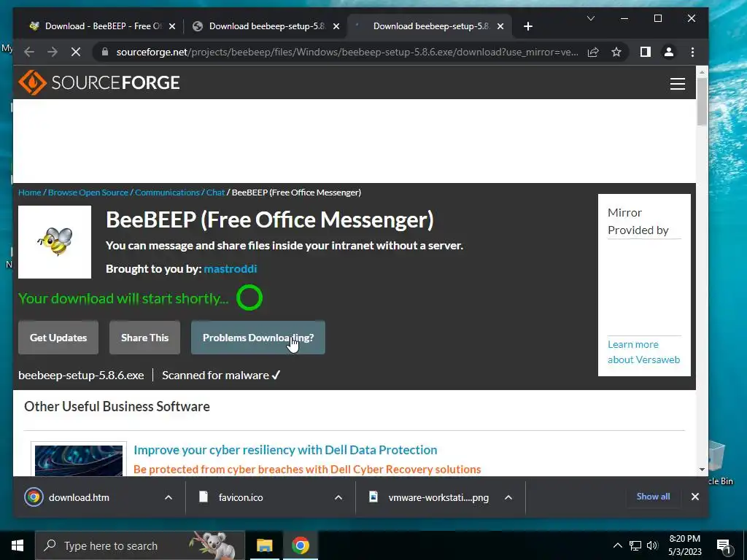Viewport: 747px width, 560px height.
Task: Open Chrome's three-dot menu
Action: (x=693, y=52)
